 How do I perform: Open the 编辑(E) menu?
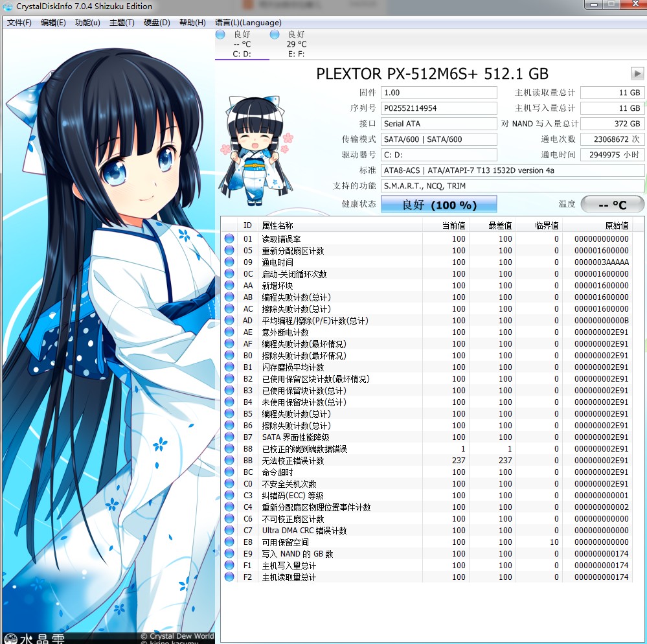[x=53, y=23]
